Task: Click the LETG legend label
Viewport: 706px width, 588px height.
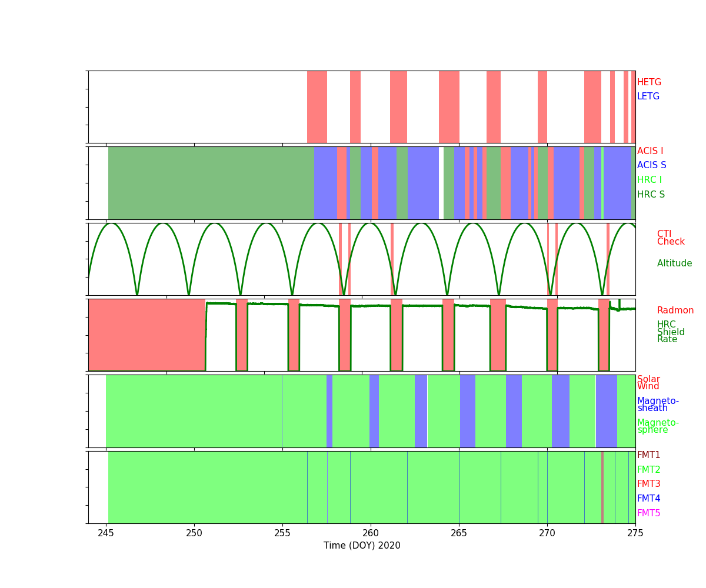Action: [x=648, y=96]
